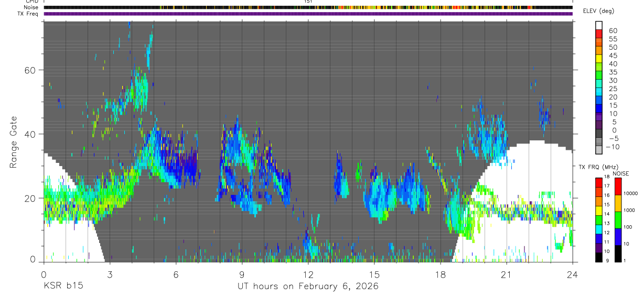
Task: Click the 18 tick on UT hours axis
Action: 441,274
